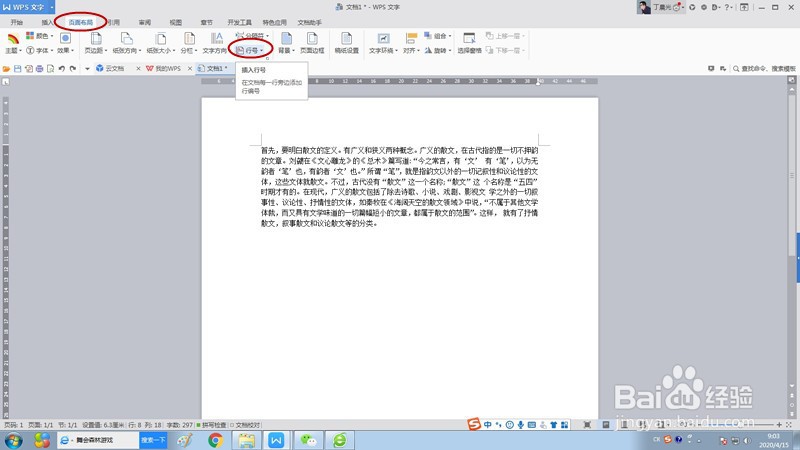Click the open folder icon in quick toolbar

coord(6,68)
